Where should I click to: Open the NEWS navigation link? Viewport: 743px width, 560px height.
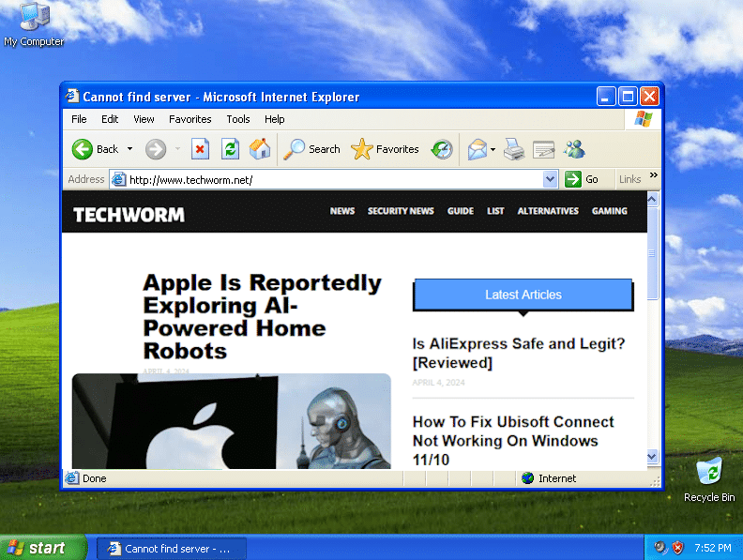tap(342, 211)
